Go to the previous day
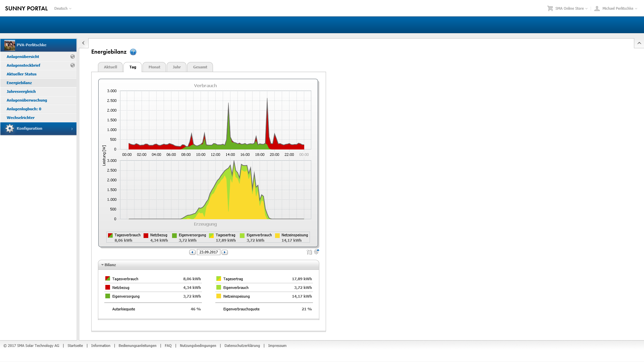 coord(192,252)
